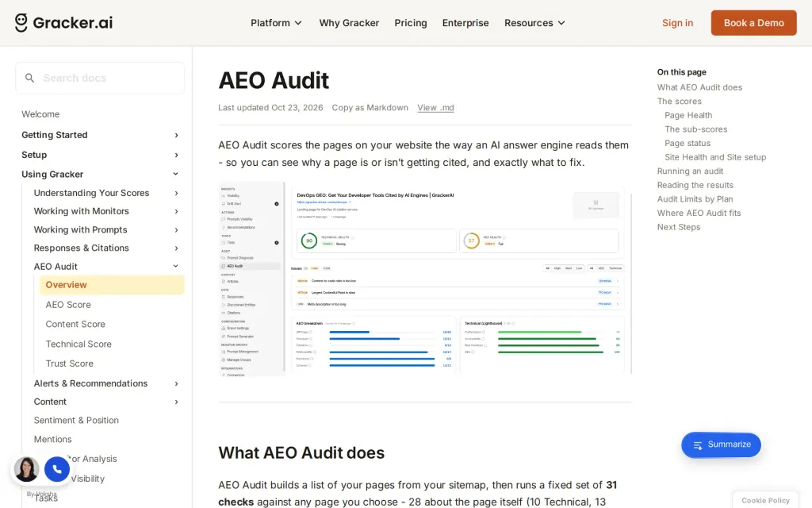Open the Mentions sidebar page
Viewport: 812px width, 508px height.
53,440
